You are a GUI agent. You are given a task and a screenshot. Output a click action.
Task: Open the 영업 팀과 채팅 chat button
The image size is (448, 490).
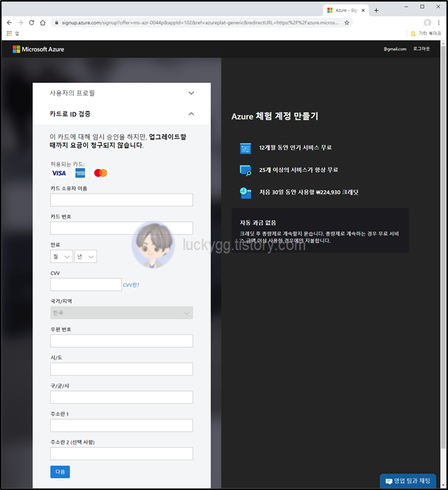pos(407,481)
